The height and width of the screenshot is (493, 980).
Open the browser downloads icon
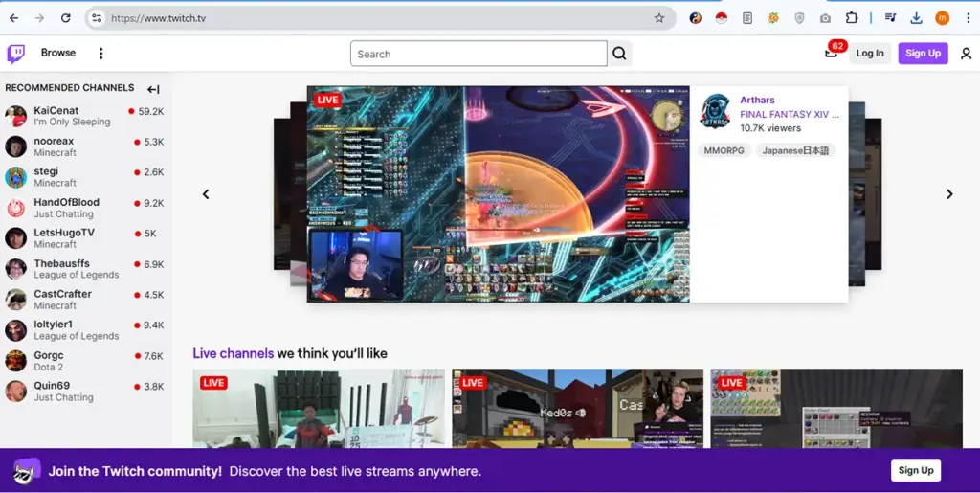(x=916, y=18)
